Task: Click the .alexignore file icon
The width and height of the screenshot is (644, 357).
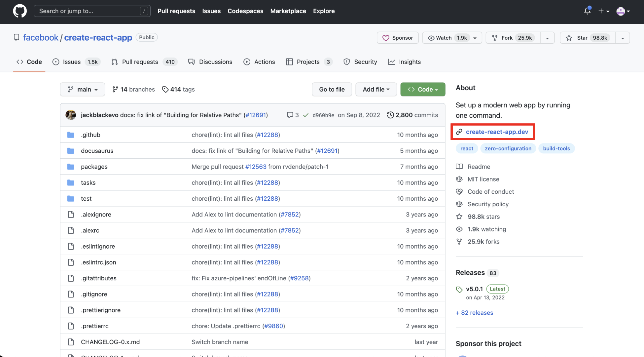Action: point(71,215)
